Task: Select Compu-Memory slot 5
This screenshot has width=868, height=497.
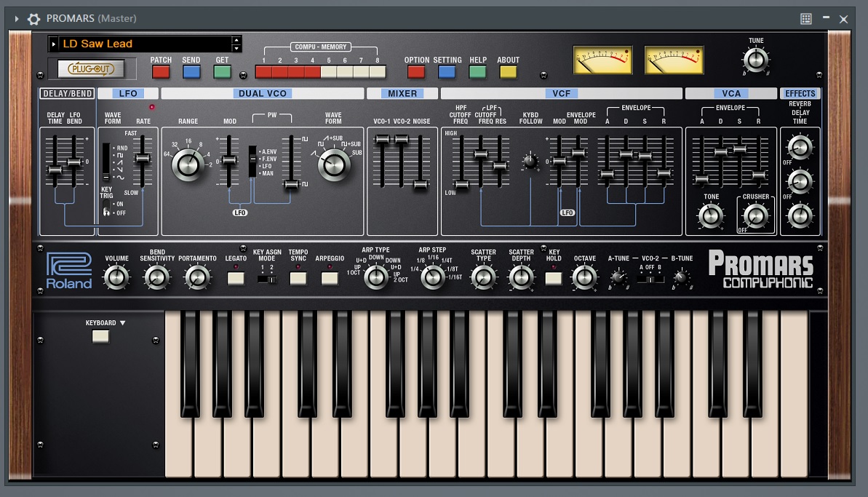Action: 329,71
